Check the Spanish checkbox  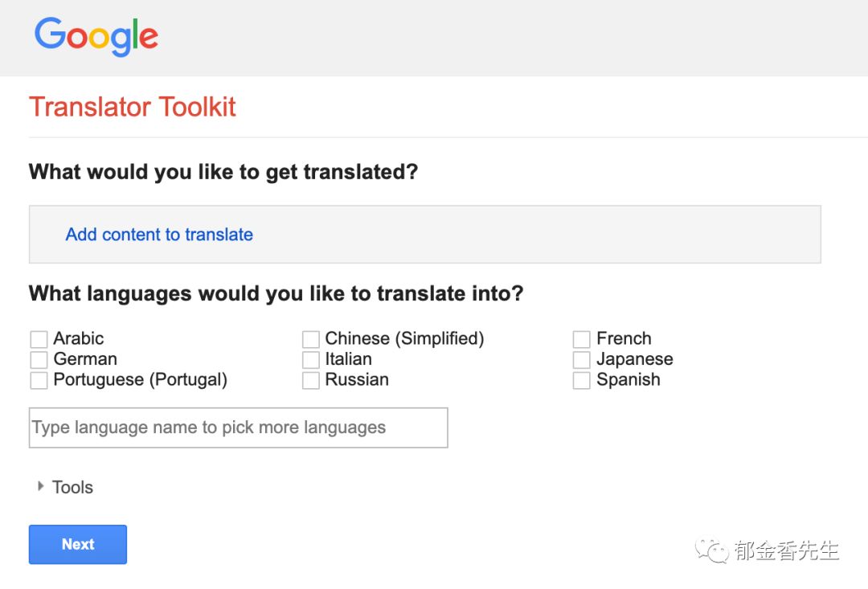coord(581,380)
